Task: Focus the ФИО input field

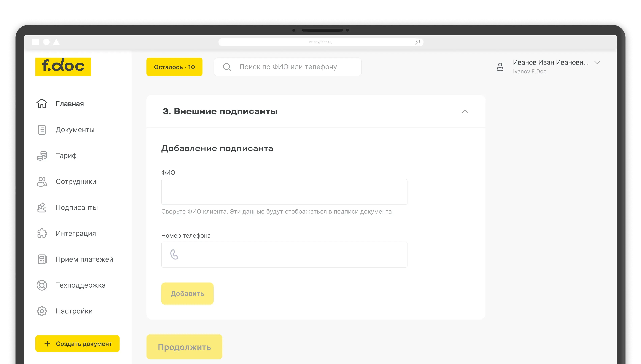Action: (x=284, y=192)
